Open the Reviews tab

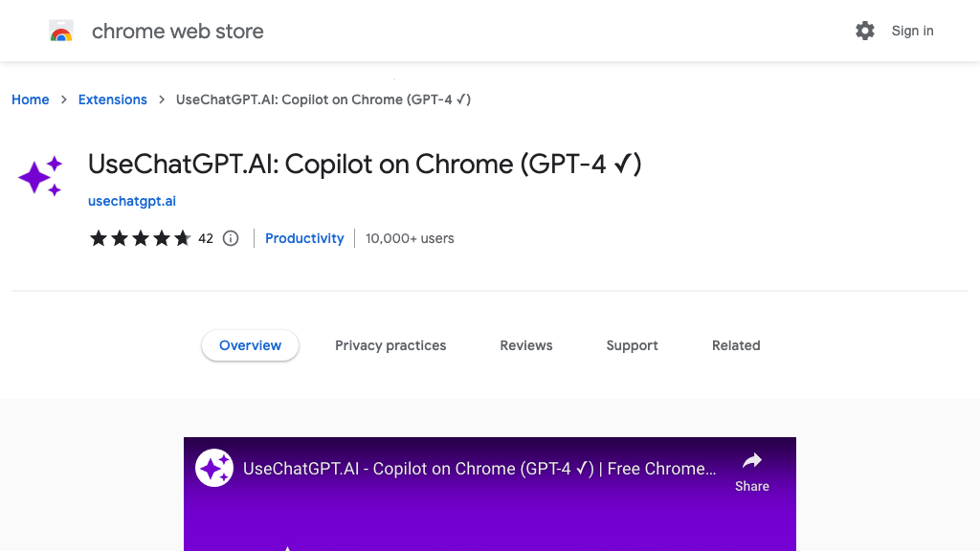[526, 345]
